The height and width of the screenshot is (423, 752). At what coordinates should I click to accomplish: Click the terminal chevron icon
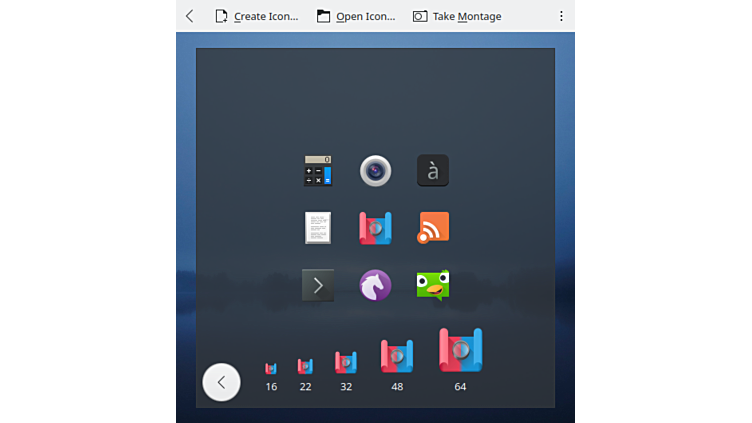tap(318, 285)
